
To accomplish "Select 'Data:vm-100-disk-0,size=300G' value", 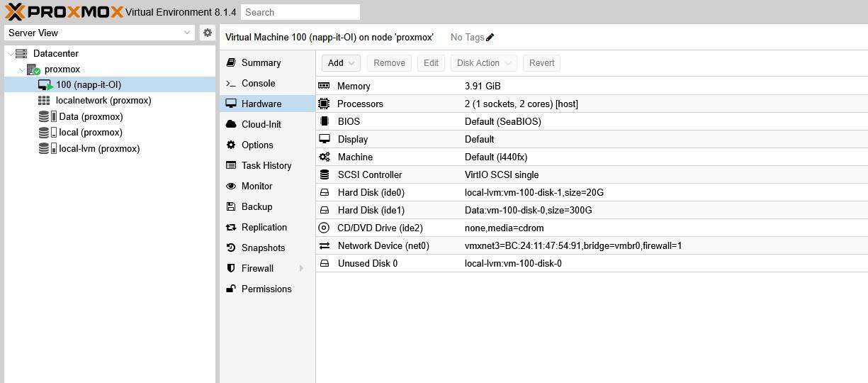I will pos(529,210).
